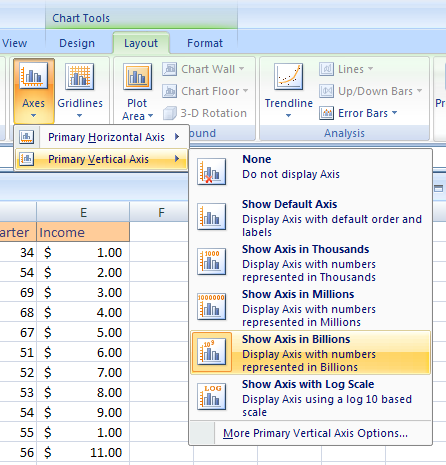The image size is (446, 465).
Task: Expand the Primary Horizontal Axis submenu arrow
Action: (177, 137)
